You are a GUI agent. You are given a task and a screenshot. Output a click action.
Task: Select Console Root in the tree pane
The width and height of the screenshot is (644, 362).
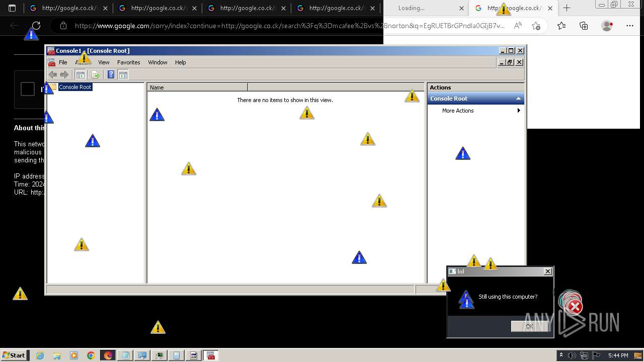(75, 87)
